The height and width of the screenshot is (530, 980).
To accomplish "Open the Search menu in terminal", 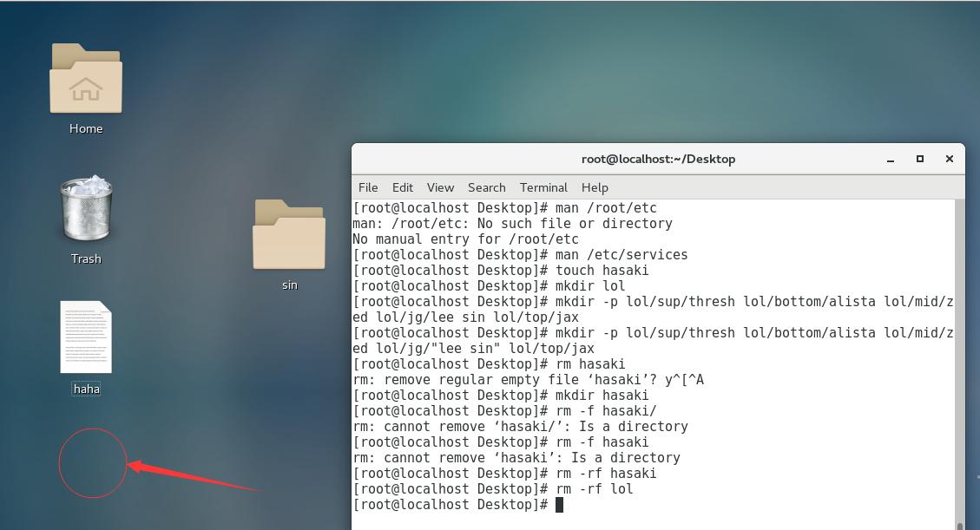I will click(x=486, y=187).
